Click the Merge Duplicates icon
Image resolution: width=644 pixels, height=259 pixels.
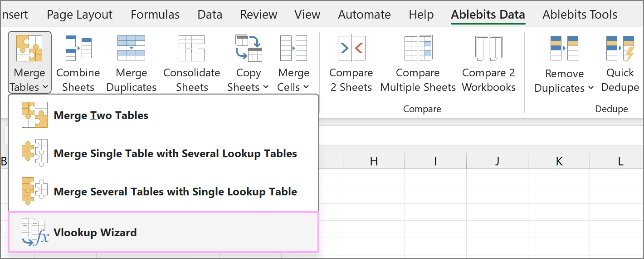click(131, 47)
